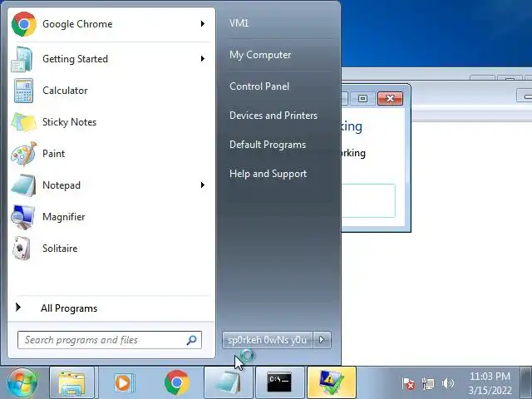Open Help and Support

[268, 174]
